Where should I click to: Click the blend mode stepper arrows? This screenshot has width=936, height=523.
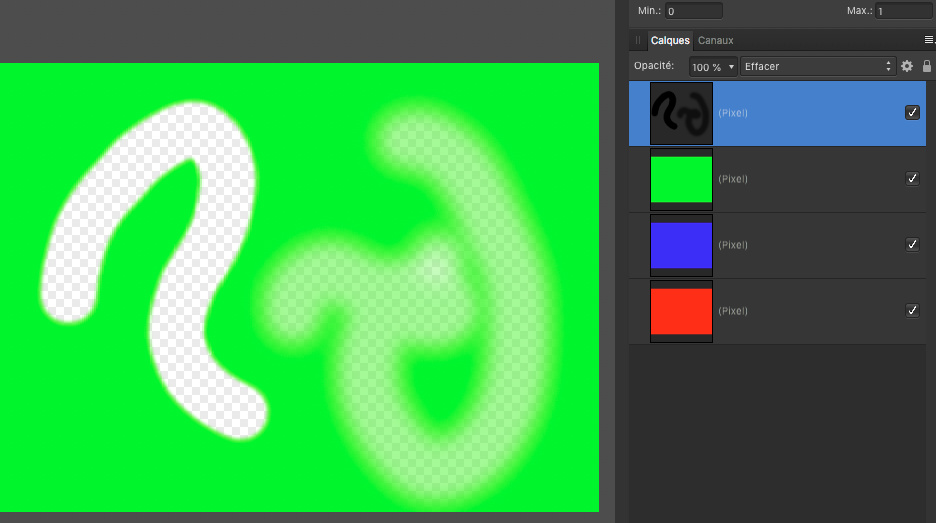click(x=888, y=66)
